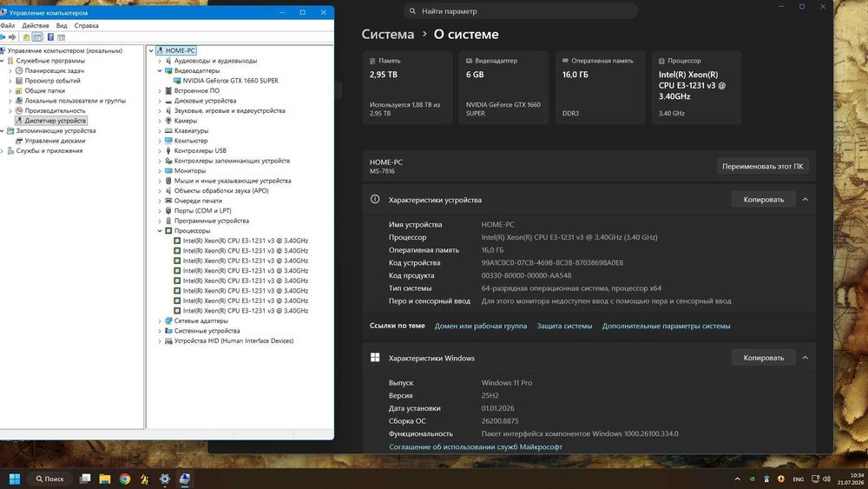Click the Сетевые адаптеры category icon

[168, 320]
